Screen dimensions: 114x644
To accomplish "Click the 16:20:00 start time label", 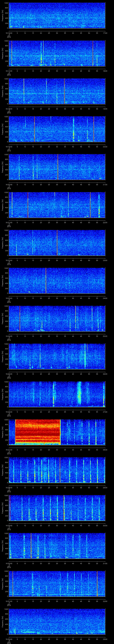I will point(9,184).
